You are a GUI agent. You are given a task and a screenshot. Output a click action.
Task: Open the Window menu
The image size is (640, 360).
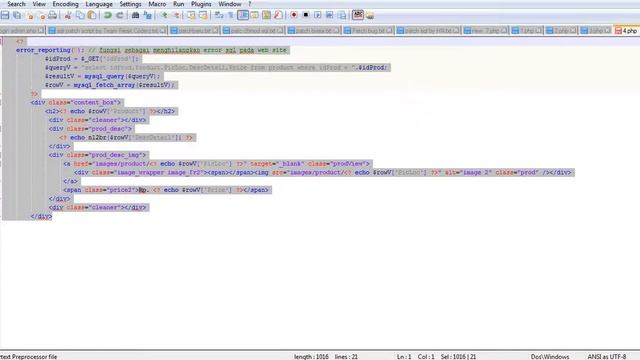[x=230, y=4]
